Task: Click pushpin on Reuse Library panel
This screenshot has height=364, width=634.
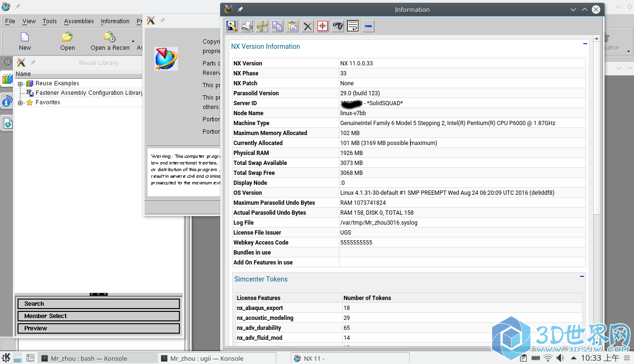Action: [x=33, y=63]
